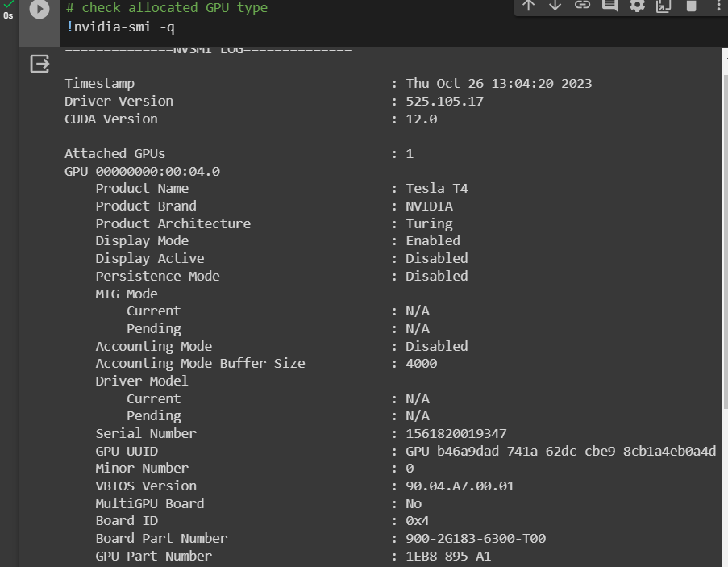728x567 pixels.
Task: Click the green execution checkmark
Action: pyautogui.click(x=8, y=4)
